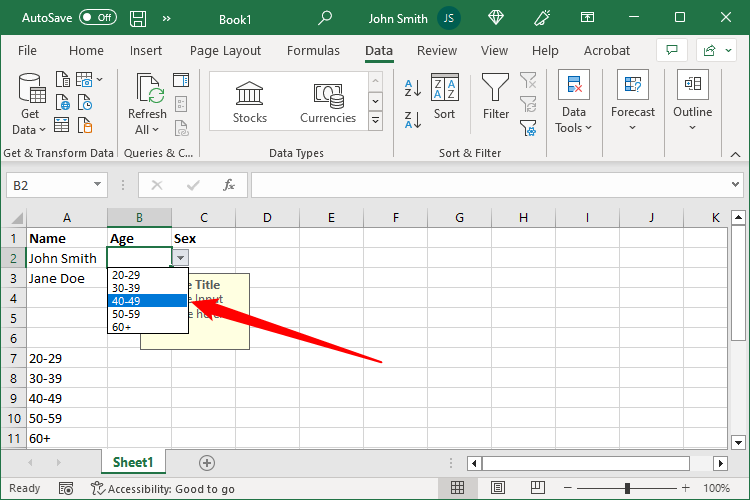Open the Page Layout tab
Image resolution: width=750 pixels, height=500 pixels.
225,51
